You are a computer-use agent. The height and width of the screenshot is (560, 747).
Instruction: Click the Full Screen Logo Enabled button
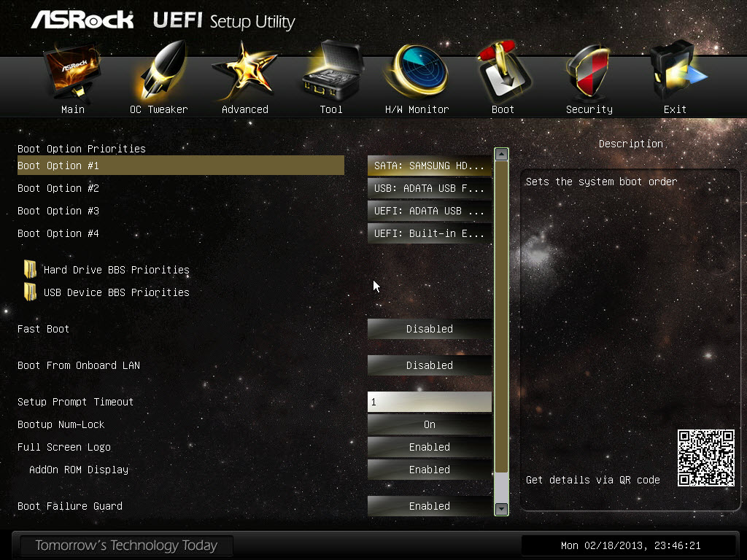coord(429,447)
